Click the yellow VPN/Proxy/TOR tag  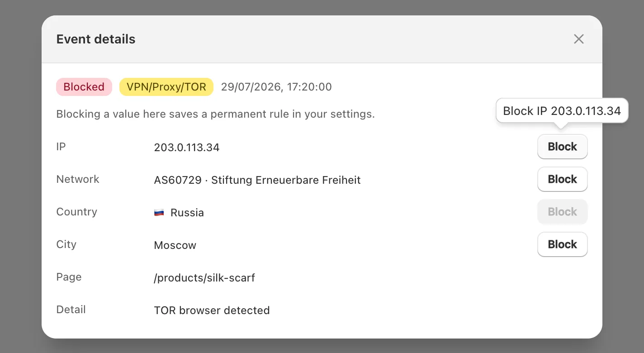(166, 87)
